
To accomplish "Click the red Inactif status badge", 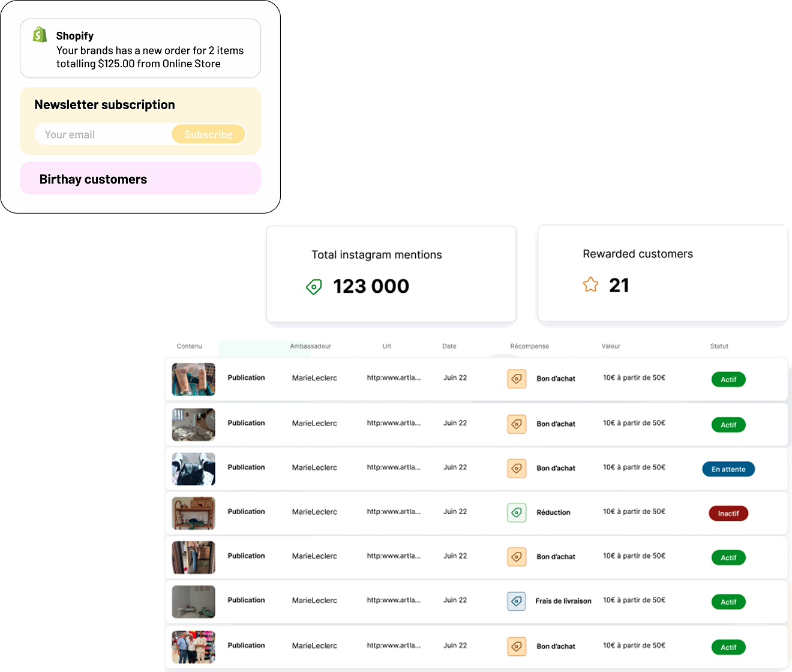I will pyautogui.click(x=728, y=514).
